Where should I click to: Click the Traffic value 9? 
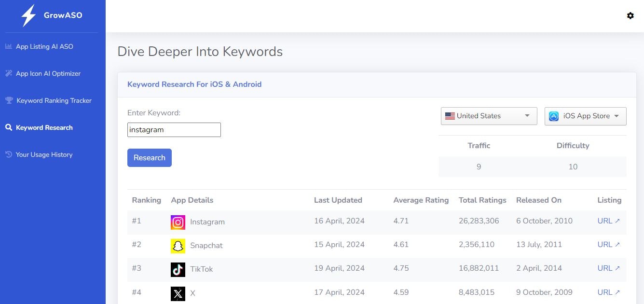[x=479, y=166]
